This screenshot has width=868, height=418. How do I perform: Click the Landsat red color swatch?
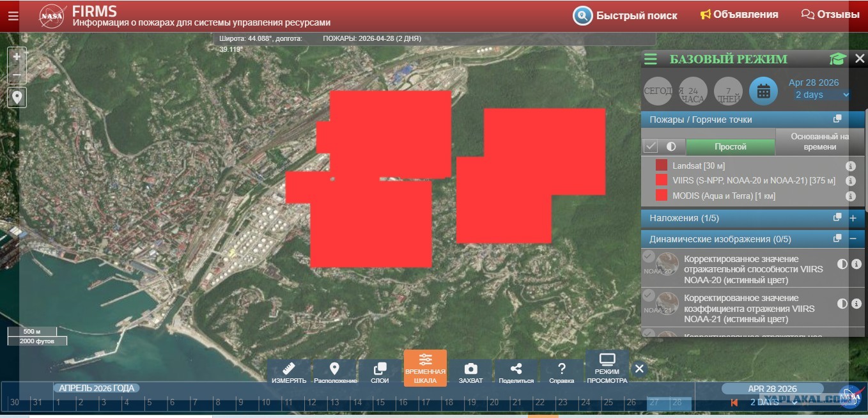pyautogui.click(x=662, y=166)
